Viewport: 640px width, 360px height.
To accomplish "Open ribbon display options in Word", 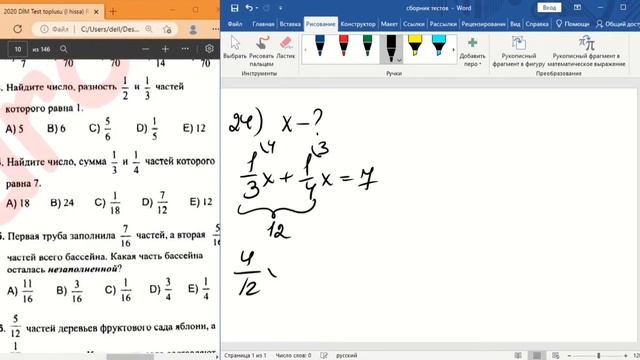I will click(x=577, y=8).
